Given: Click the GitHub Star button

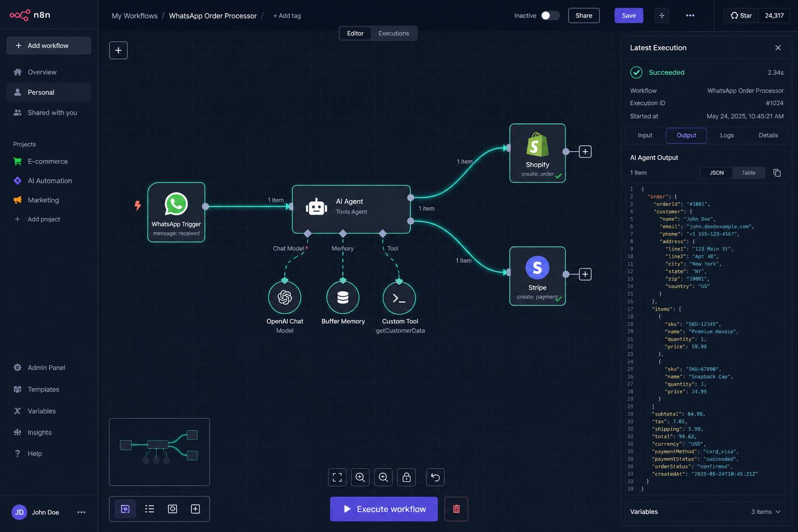Looking at the screenshot, I should (741, 16).
